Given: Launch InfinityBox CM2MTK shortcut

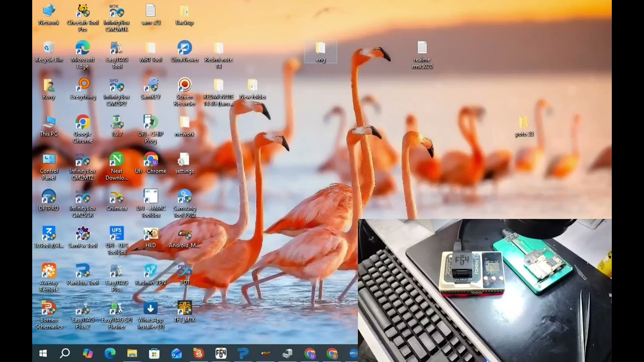Looking at the screenshot, I should click(117, 18).
